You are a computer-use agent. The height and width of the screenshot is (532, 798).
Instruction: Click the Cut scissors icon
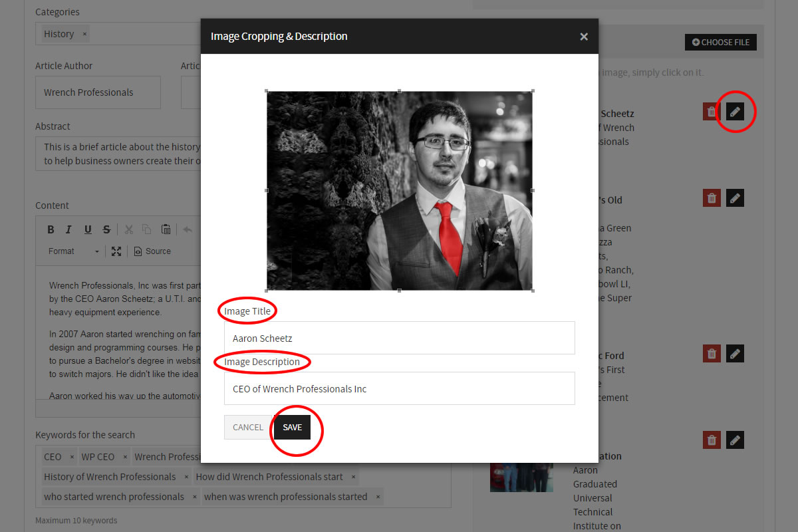click(129, 229)
